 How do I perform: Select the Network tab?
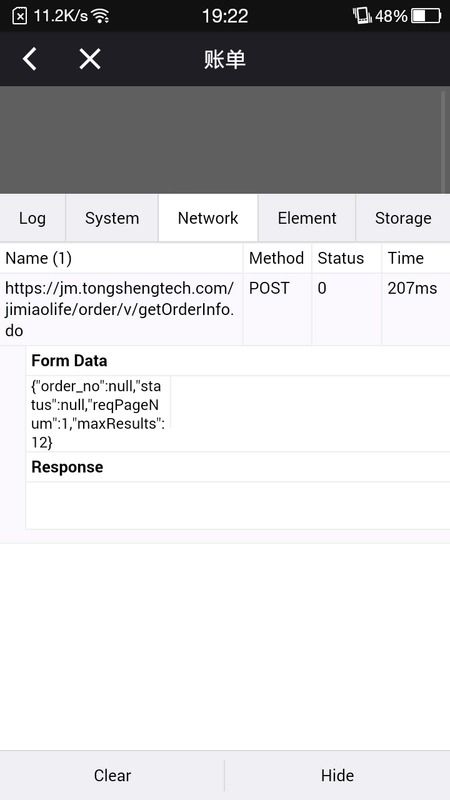(x=208, y=218)
